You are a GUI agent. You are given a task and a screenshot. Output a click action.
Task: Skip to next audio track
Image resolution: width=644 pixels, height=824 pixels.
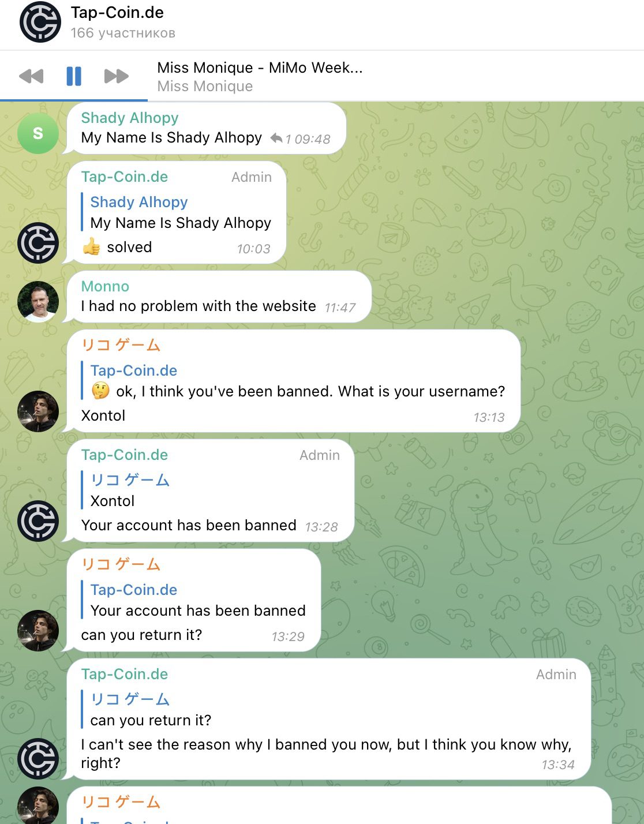click(x=116, y=76)
